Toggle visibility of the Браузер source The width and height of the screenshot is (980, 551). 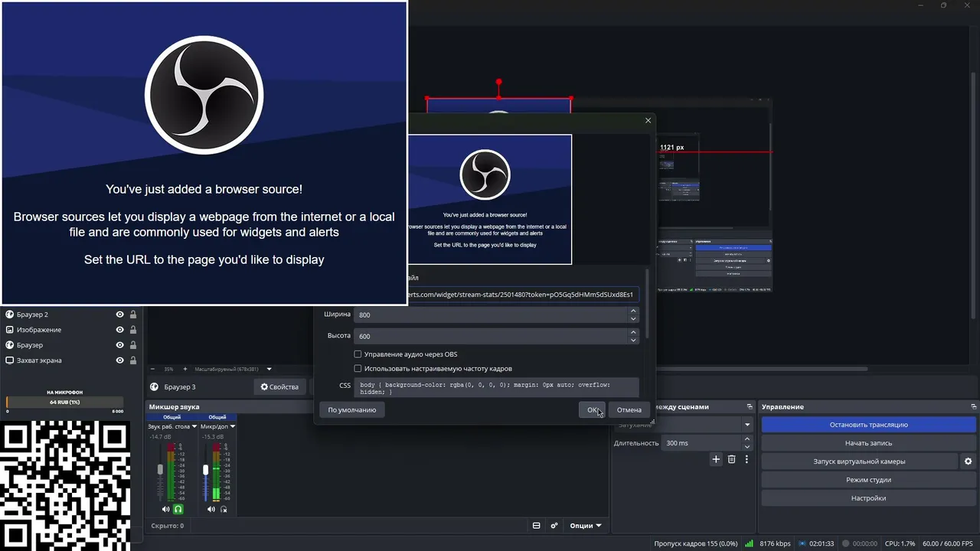pos(119,345)
